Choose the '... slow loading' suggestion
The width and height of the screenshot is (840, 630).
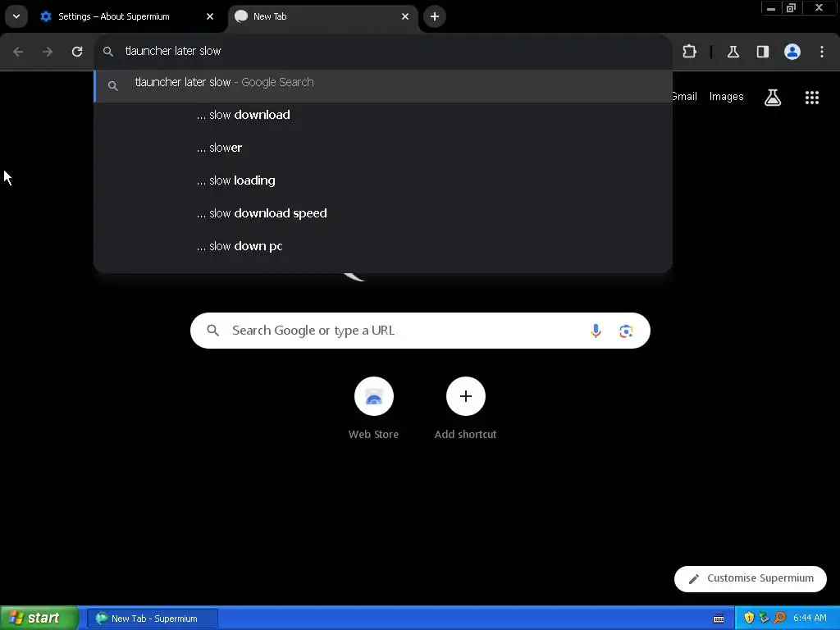click(383, 180)
